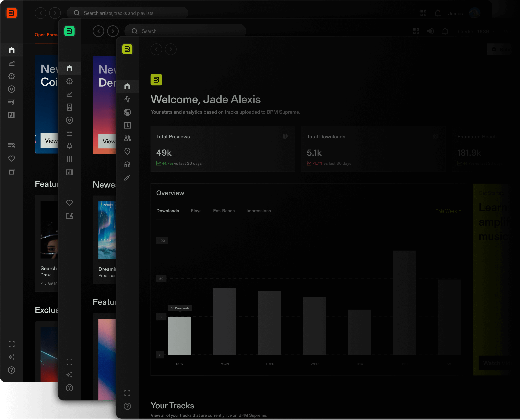This screenshot has height=420, width=520.
Task: Go back using front window's left arrow
Action: pyautogui.click(x=156, y=49)
